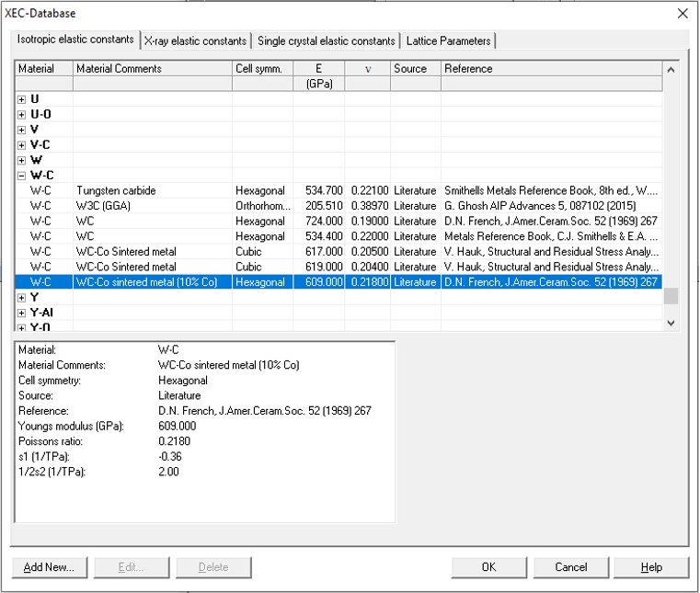Open Single crystal elastic constants tab
700x593 pixels.
click(327, 40)
